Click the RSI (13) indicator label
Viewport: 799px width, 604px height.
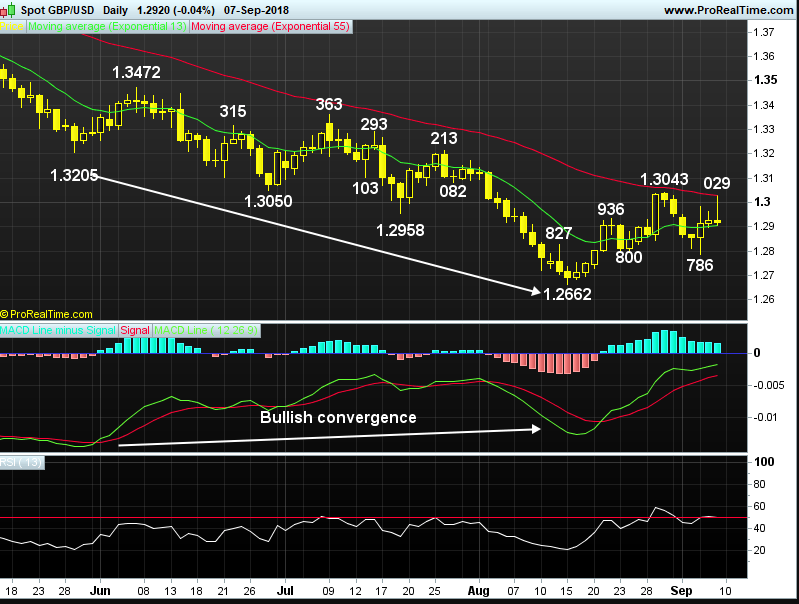(21, 462)
